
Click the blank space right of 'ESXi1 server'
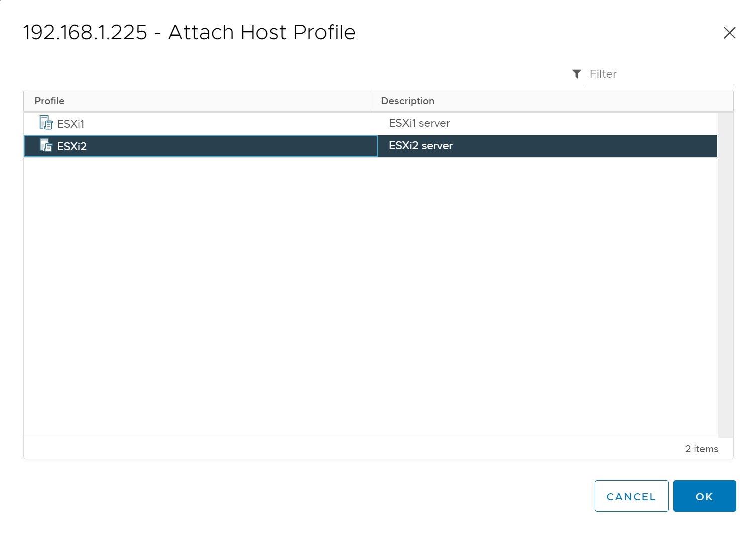pyautogui.click(x=578, y=123)
